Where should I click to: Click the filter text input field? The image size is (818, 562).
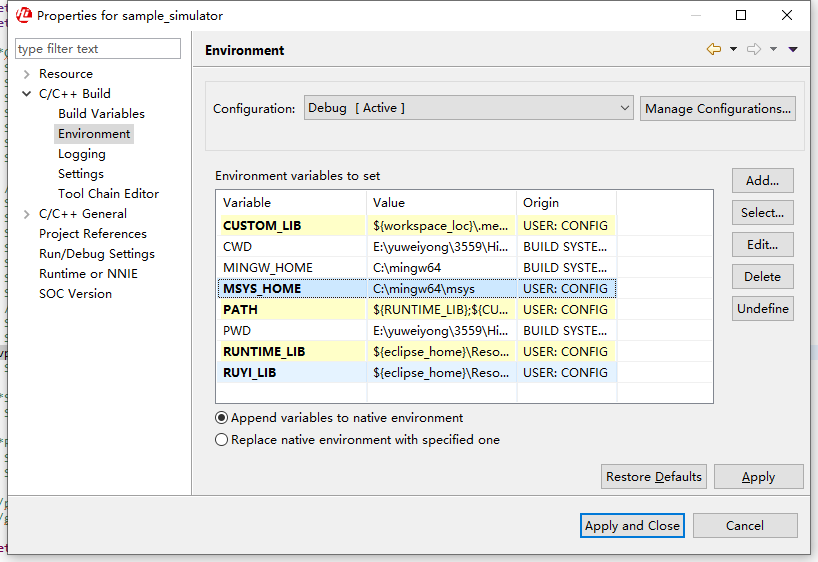point(98,49)
